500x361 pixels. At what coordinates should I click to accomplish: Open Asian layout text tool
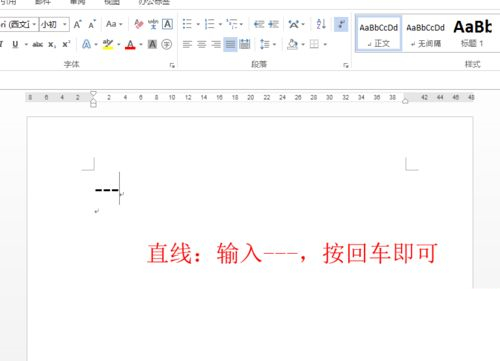294,24
